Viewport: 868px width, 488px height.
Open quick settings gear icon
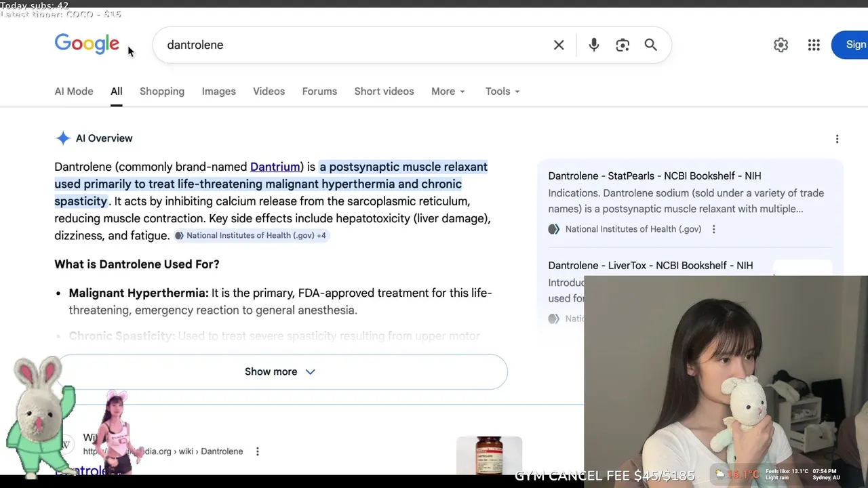click(781, 45)
